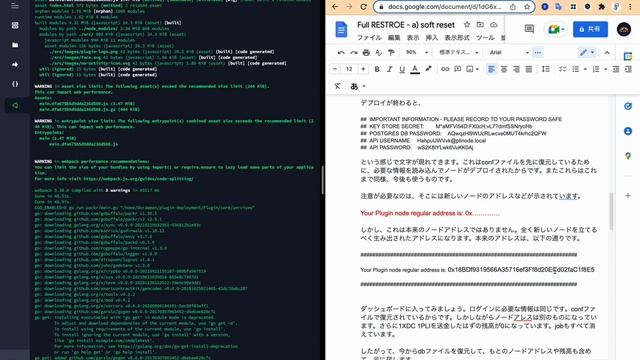Open the insert image dropdown

472,69
